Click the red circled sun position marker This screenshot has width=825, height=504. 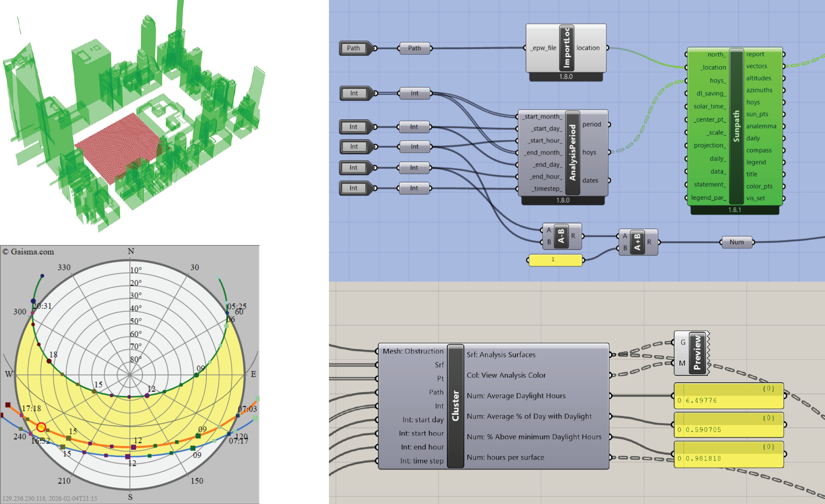click(x=41, y=427)
